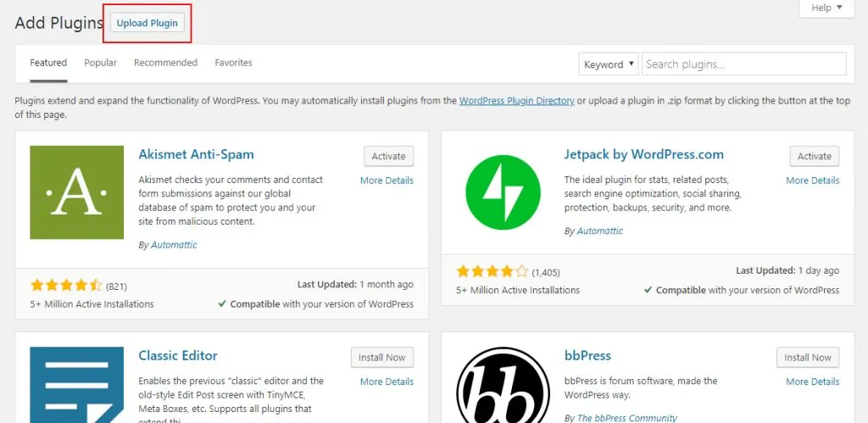This screenshot has height=423, width=868.
Task: Click the Upload Plugin button
Action: tap(147, 23)
